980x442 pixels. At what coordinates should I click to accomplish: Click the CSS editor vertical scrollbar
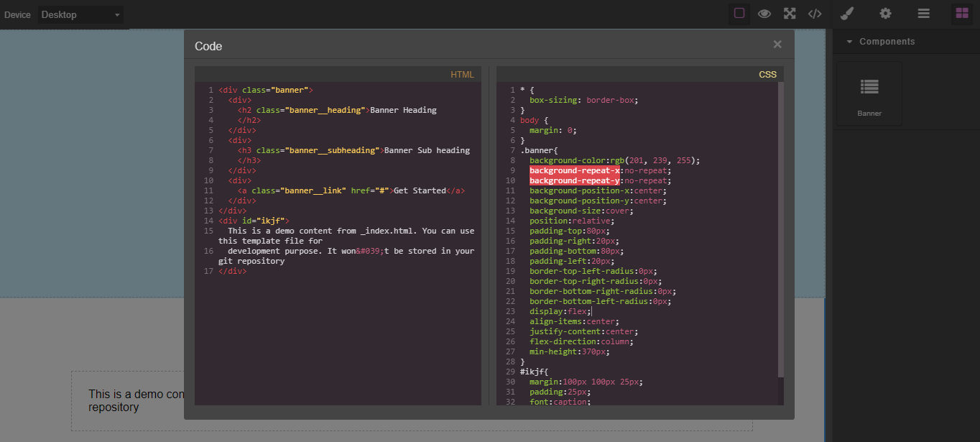pos(781,230)
